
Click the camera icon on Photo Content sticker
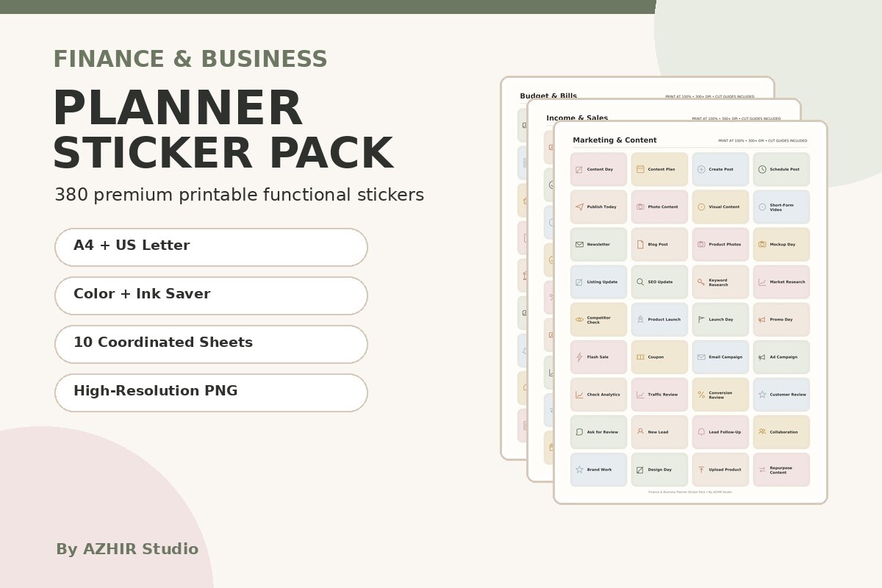tap(640, 207)
